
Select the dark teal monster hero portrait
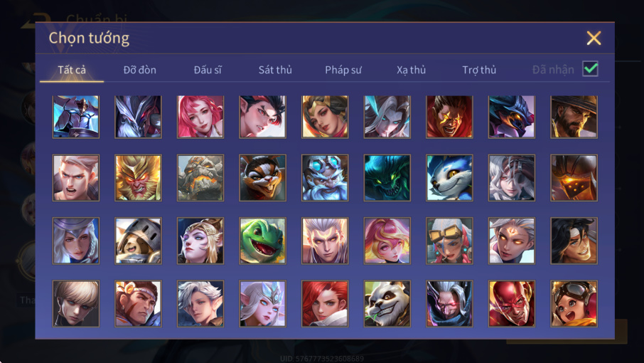(387, 178)
